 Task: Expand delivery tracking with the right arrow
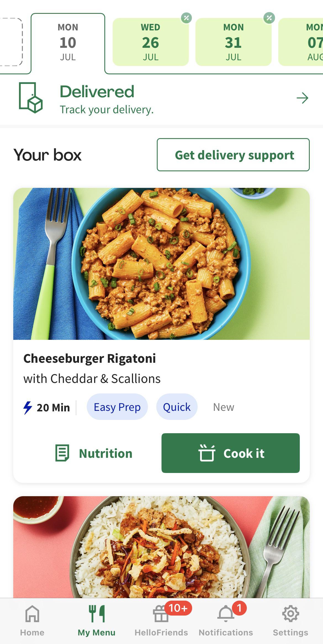tap(302, 98)
